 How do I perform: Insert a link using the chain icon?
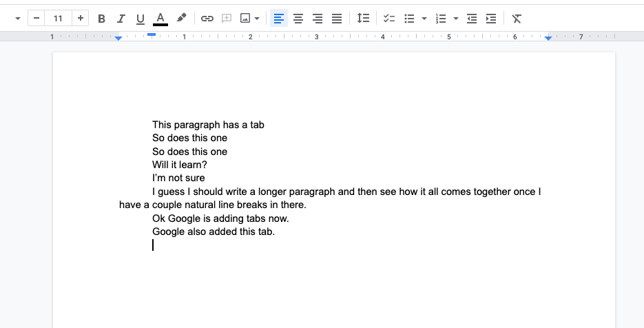click(x=207, y=19)
